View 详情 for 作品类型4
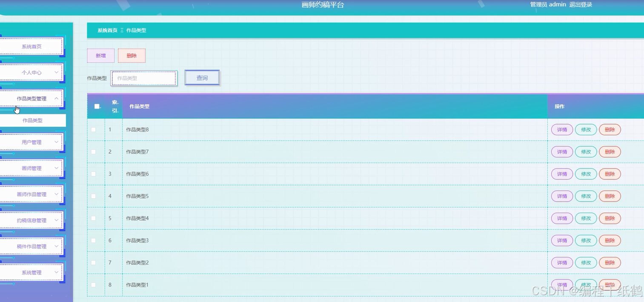Screen dimensions: 644x302 [562, 218]
